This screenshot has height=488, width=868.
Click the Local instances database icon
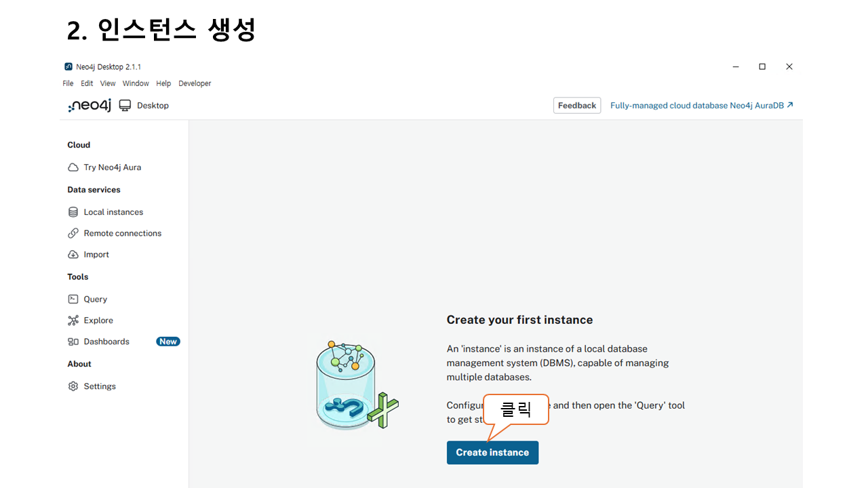(x=73, y=212)
